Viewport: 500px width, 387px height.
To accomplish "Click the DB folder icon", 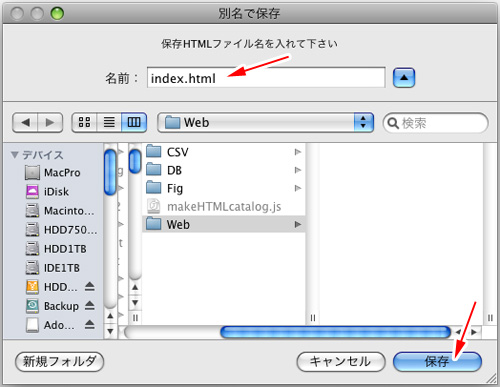I will click(x=154, y=169).
